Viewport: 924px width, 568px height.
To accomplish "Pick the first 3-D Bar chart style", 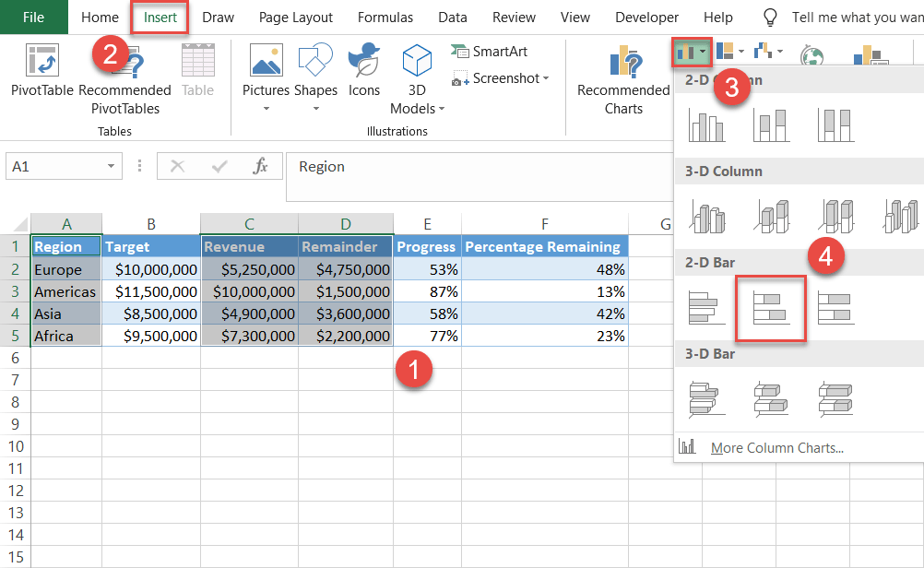I will point(706,398).
